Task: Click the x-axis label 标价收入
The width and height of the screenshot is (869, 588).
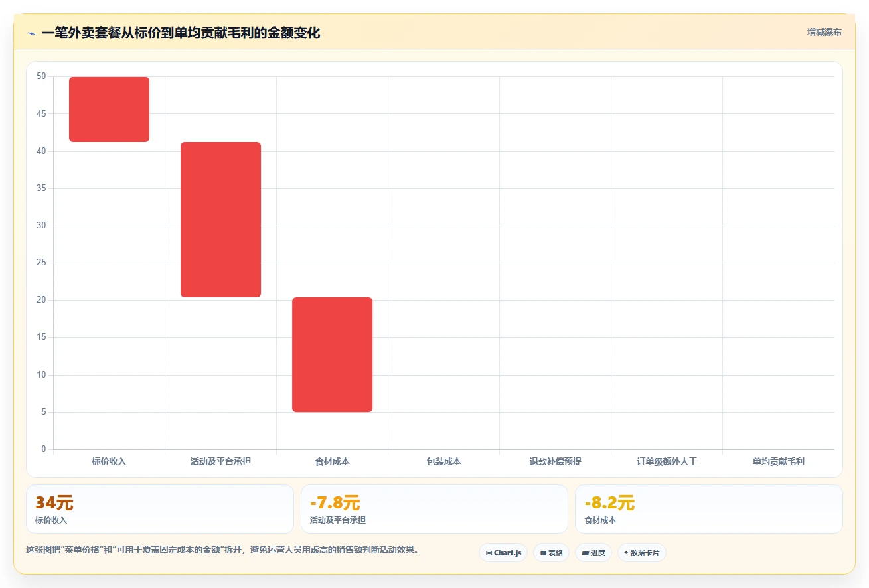Action: pos(109,461)
